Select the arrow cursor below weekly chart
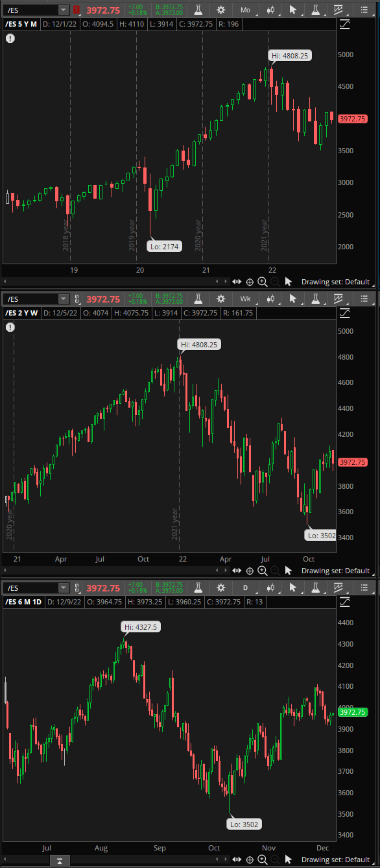Viewport: 380px width, 868px height. 289,571
